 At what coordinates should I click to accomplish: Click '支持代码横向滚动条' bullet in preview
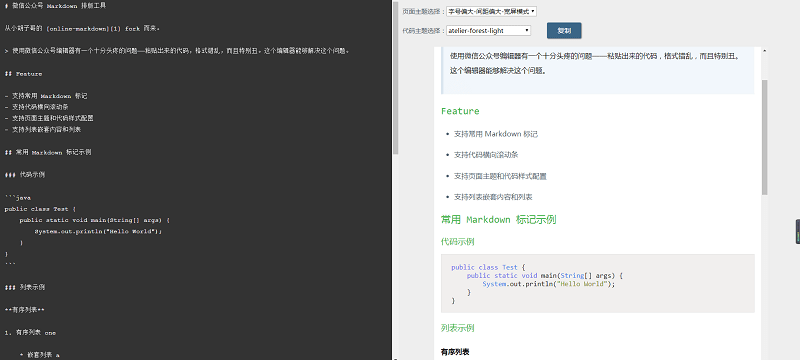[486, 155]
